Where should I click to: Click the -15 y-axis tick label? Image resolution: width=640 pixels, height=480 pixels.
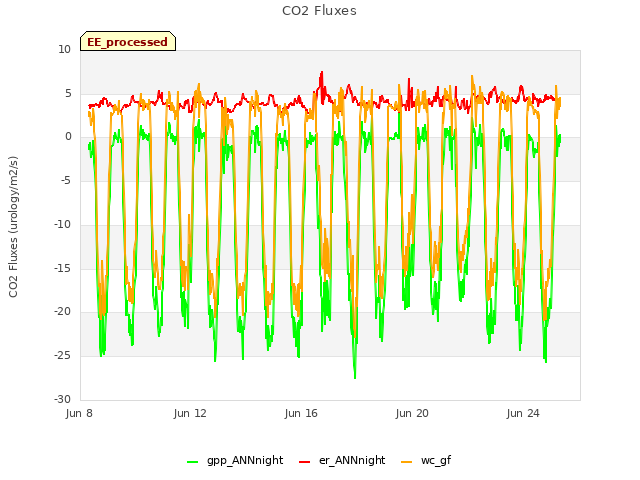(62, 268)
